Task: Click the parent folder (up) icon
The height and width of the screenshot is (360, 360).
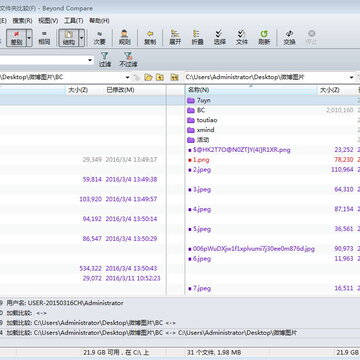Action: [160, 77]
